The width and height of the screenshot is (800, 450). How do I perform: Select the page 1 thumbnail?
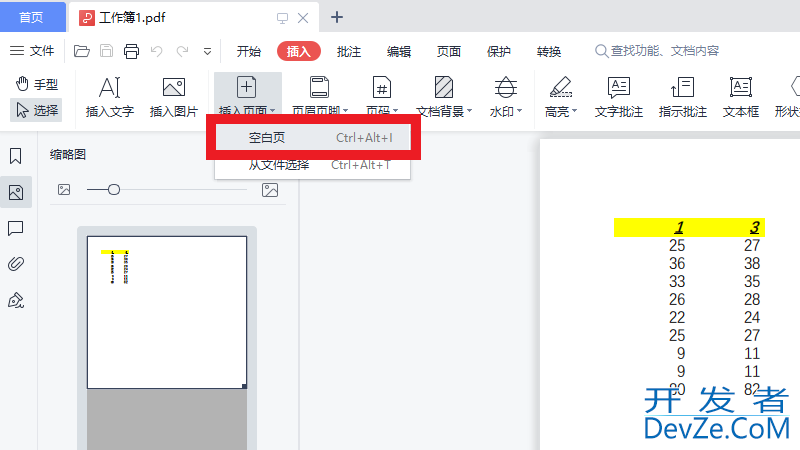pyautogui.click(x=167, y=312)
